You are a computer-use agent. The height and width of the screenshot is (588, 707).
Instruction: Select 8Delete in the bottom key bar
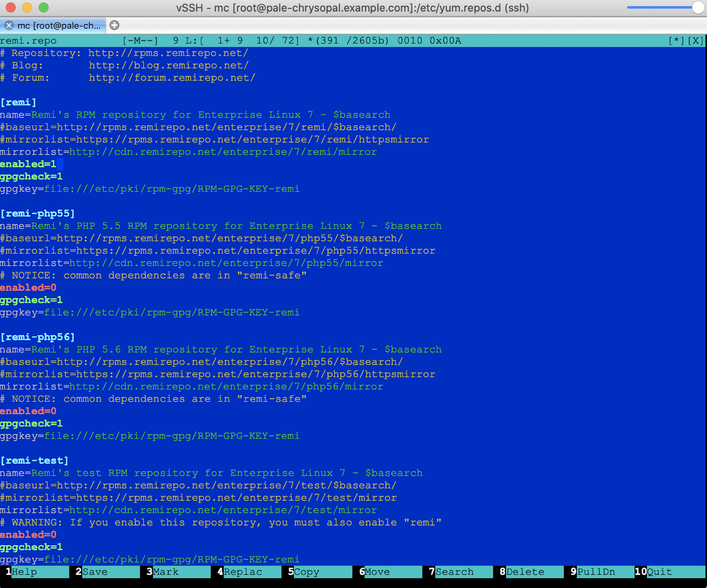532,572
